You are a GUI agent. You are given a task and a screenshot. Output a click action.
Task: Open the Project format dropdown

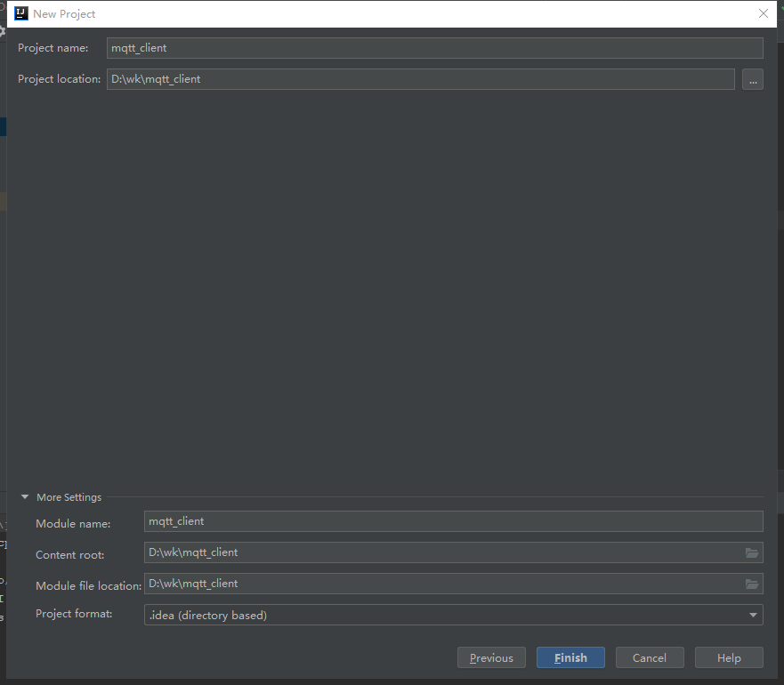click(x=454, y=615)
